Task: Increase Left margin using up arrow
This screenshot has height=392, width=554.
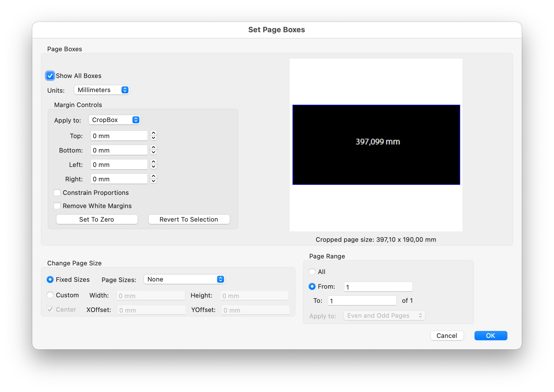Action: tap(153, 162)
